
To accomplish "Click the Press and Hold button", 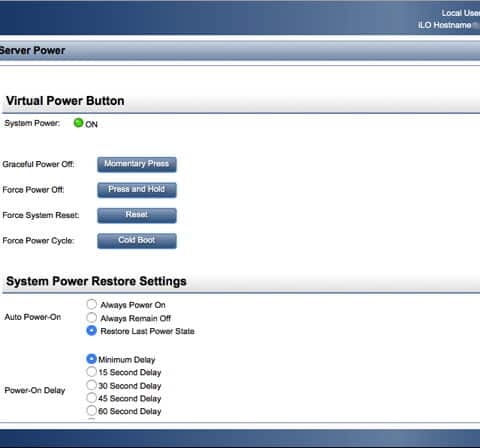I will click(x=137, y=190).
